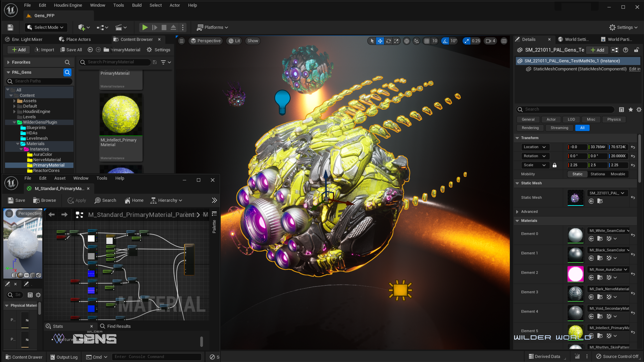
Task: Toggle the scale lock icon
Action: (x=554, y=165)
